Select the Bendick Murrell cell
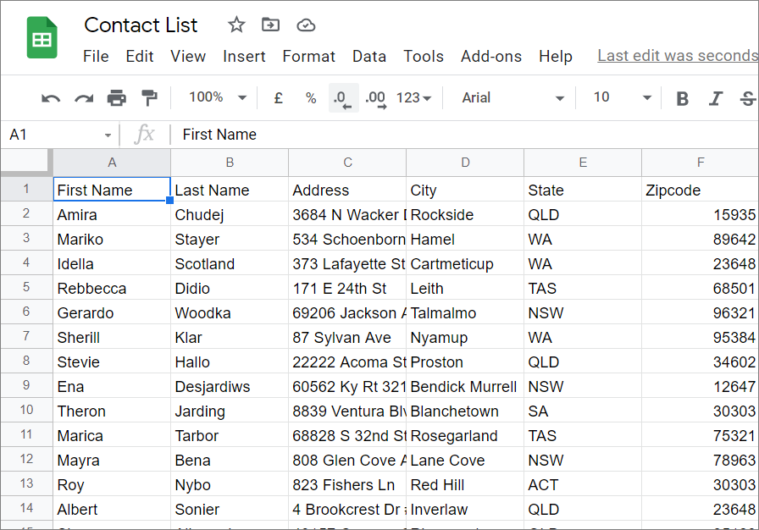 [465, 387]
